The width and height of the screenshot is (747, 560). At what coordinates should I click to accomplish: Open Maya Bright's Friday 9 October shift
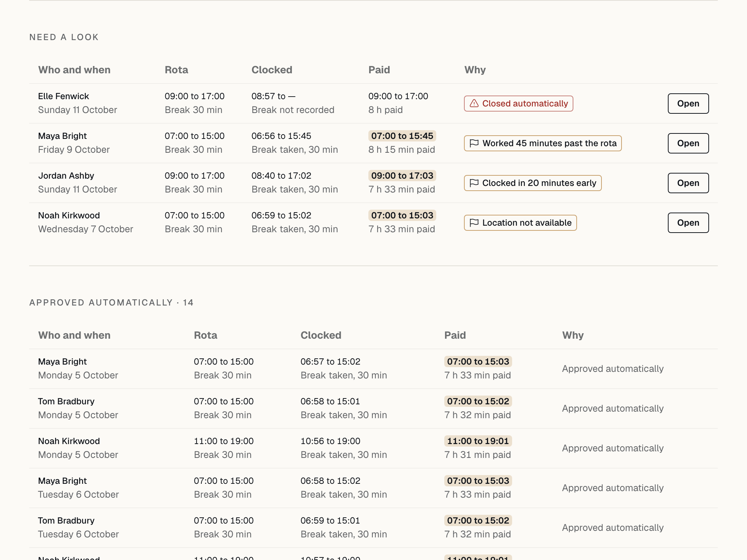coord(688,143)
